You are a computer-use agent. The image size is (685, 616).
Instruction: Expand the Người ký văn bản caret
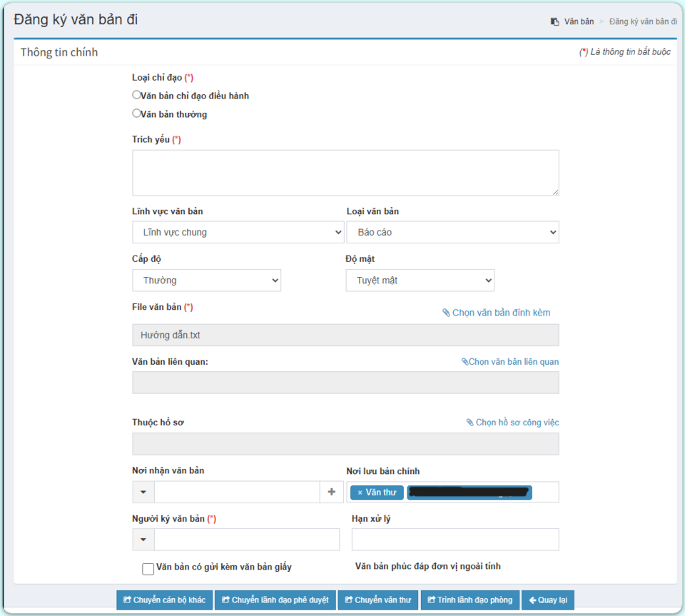pos(143,540)
